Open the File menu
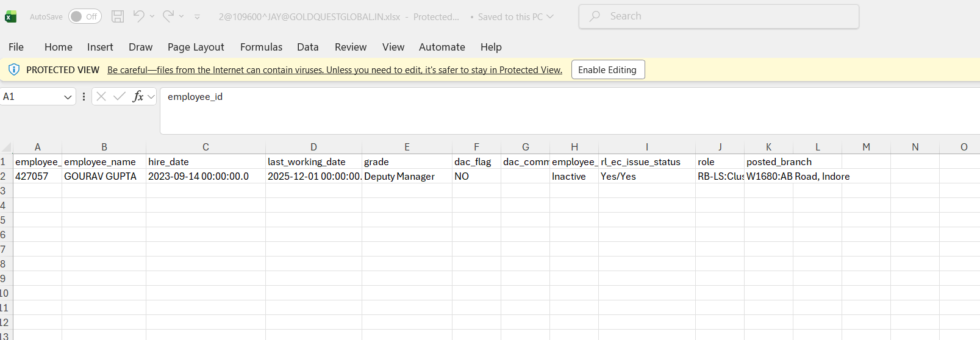Viewport: 980px width, 340px height. point(16,47)
